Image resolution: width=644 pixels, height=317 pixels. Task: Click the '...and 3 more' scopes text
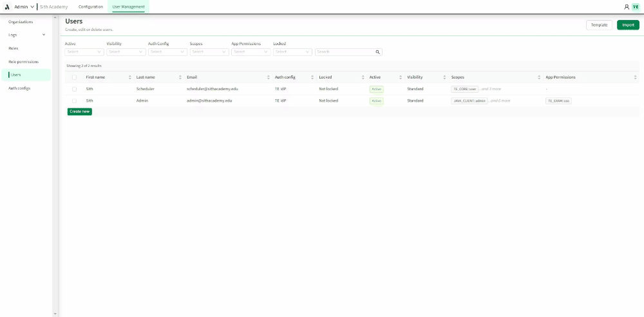click(490, 89)
